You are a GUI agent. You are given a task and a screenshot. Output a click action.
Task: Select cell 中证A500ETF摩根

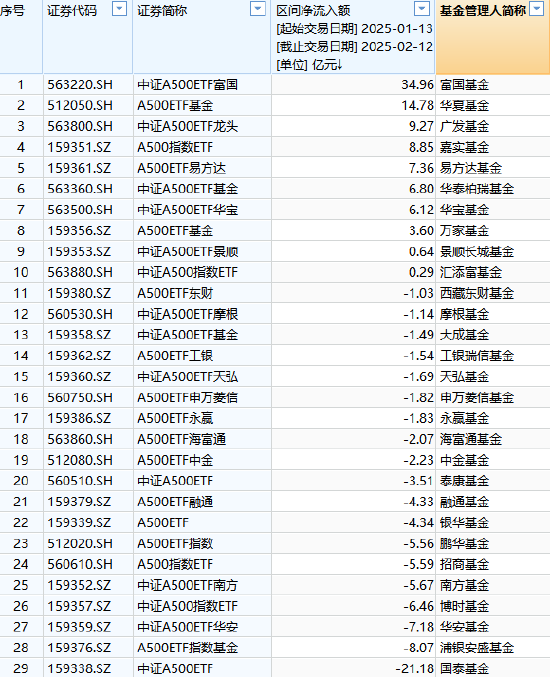[x=202, y=314]
